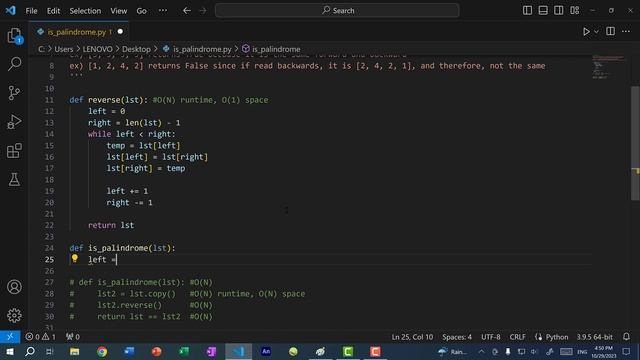640x360 pixels.
Task: Toggle the Primary Side Bar layout
Action: point(527,10)
